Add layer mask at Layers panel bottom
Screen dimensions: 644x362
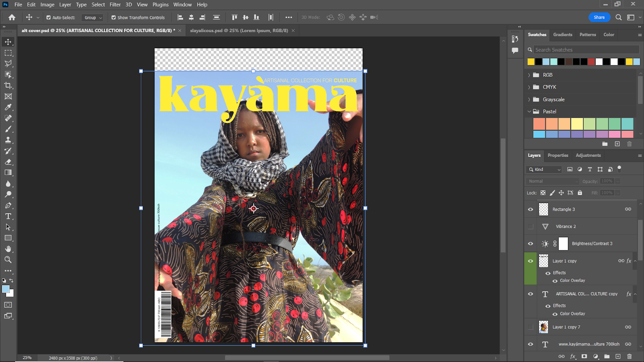click(x=584, y=356)
